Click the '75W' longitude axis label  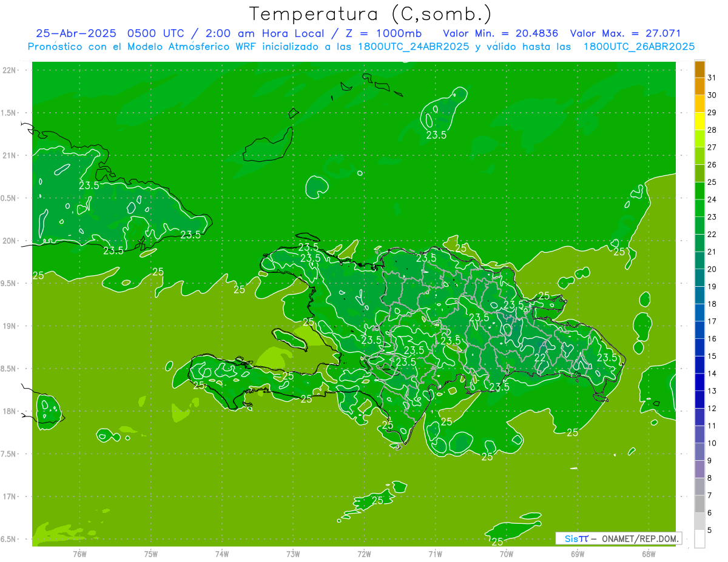pyautogui.click(x=151, y=554)
